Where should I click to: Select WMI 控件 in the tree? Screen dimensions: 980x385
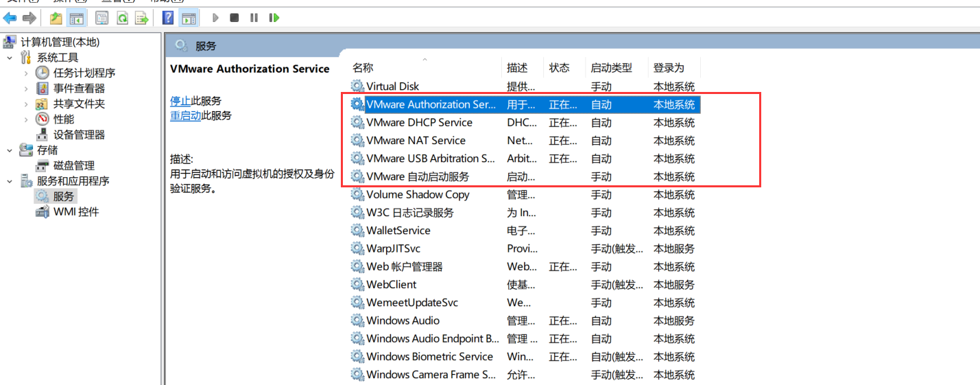76,212
